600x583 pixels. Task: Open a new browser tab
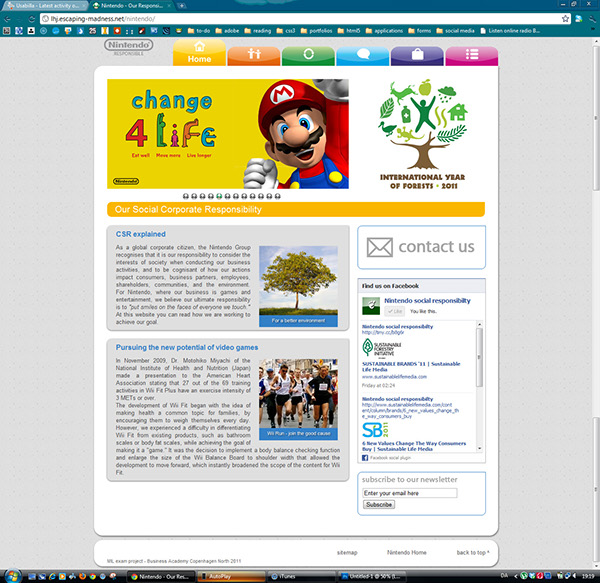pos(181,5)
